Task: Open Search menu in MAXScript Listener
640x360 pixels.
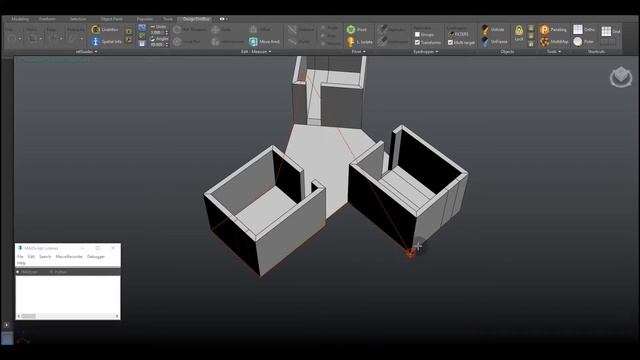Action: [x=45, y=257]
